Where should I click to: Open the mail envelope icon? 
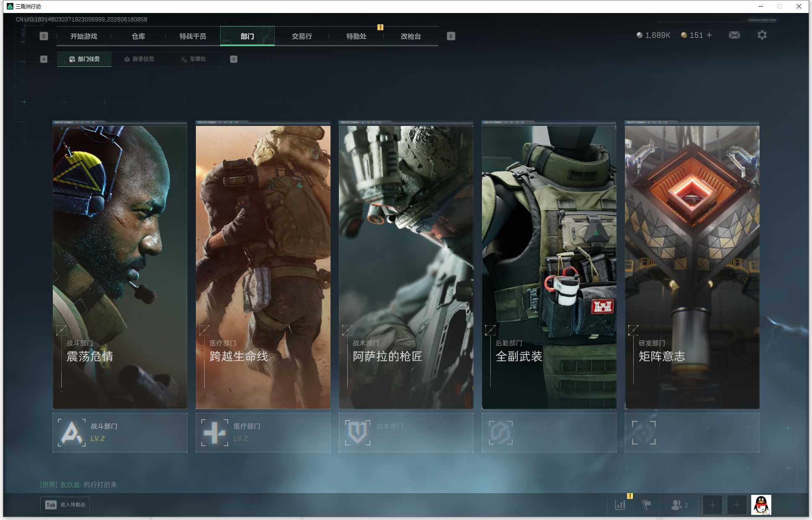pos(734,35)
